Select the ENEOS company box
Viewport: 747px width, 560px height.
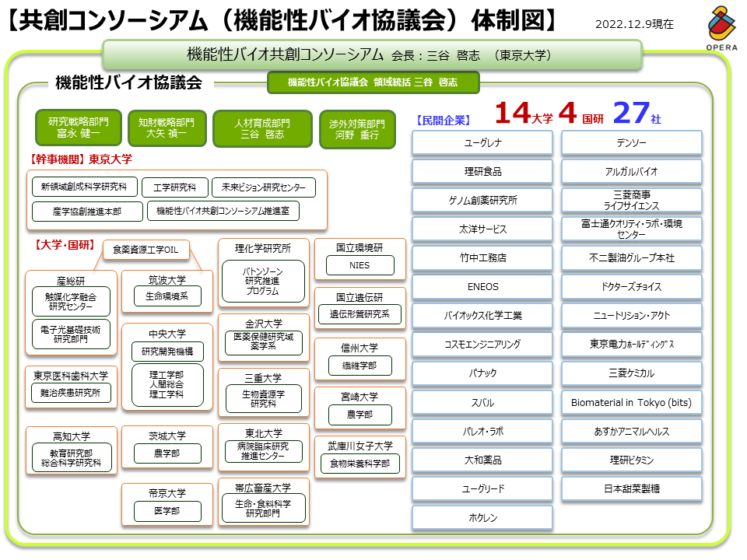tap(482, 287)
